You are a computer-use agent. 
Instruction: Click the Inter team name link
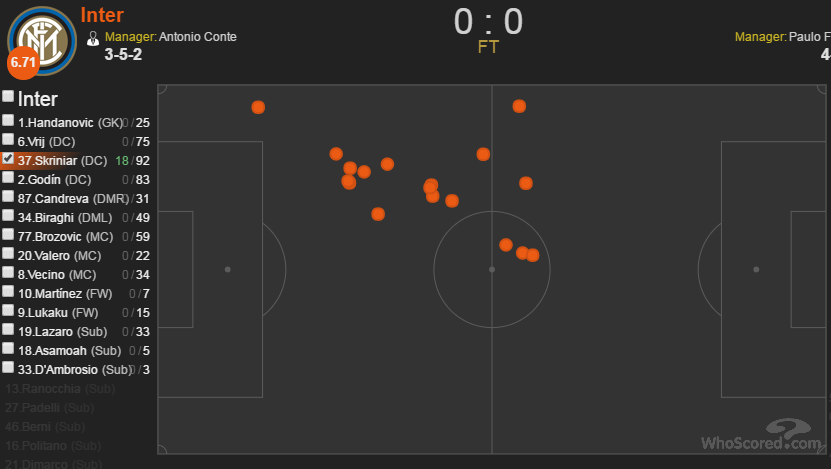pyautogui.click(x=102, y=15)
